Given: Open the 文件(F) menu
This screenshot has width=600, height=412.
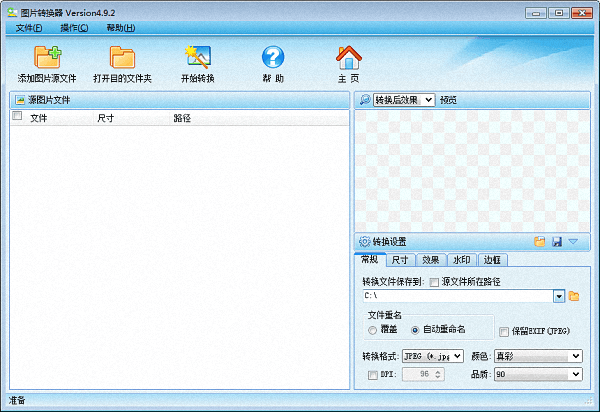Looking at the screenshot, I should [x=29, y=27].
